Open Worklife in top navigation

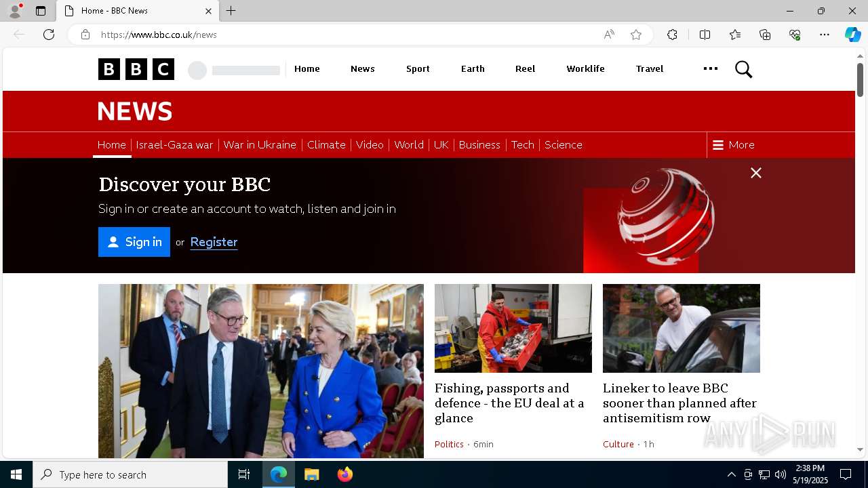[x=585, y=68]
